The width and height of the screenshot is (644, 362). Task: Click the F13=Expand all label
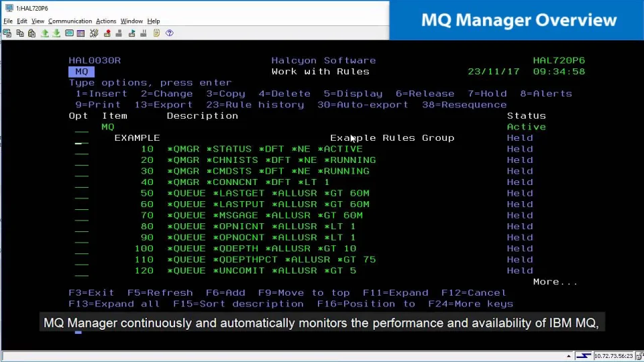(114, 304)
